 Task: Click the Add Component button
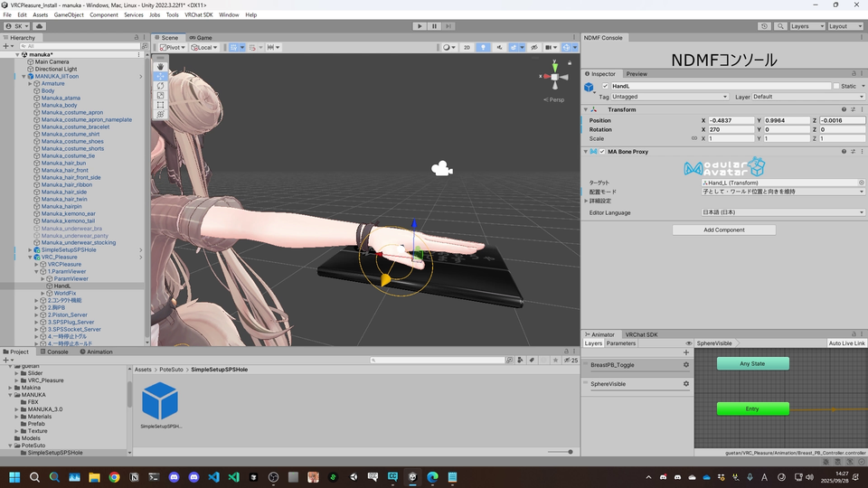pyautogui.click(x=723, y=230)
